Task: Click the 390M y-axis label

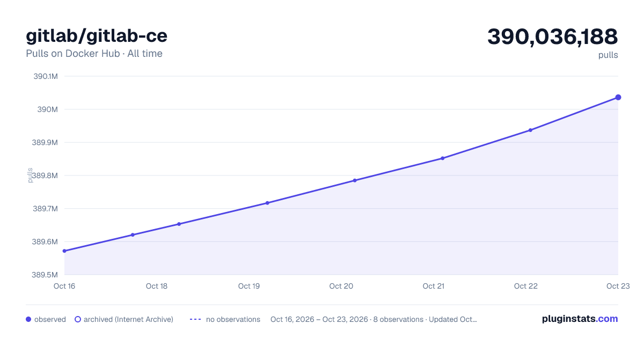Action: (x=48, y=109)
